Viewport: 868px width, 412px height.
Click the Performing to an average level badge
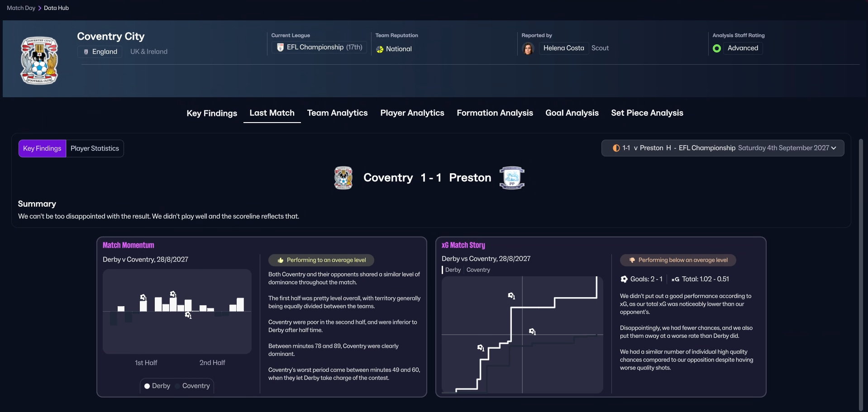click(321, 260)
